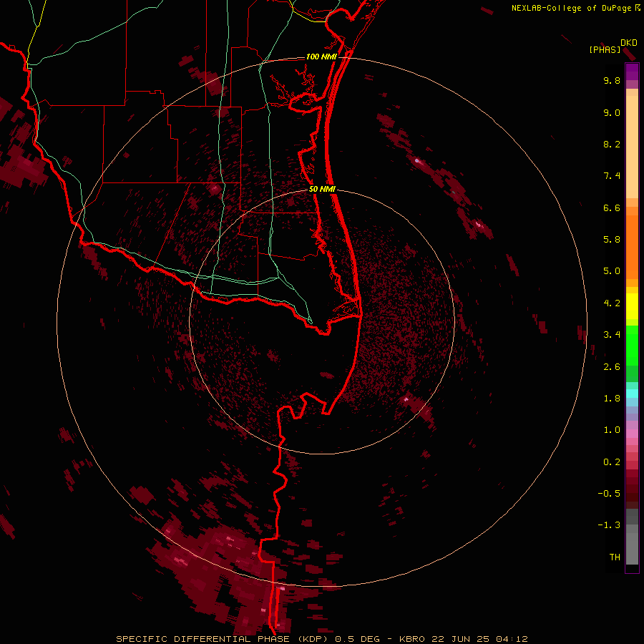Click the 1.0 legend value

(612, 430)
